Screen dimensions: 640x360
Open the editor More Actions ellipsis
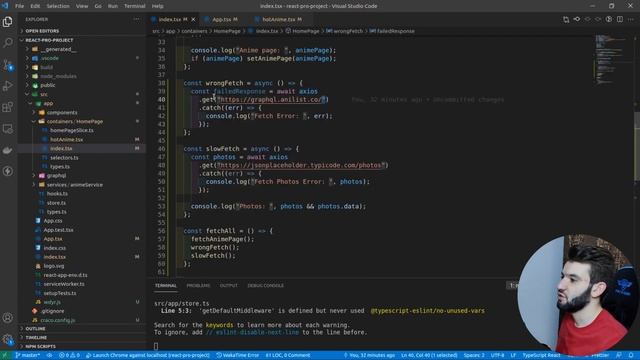[x=631, y=19]
